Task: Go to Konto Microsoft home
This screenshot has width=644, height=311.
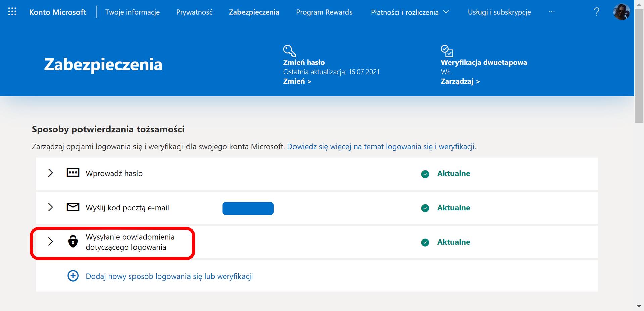Action: point(57,12)
